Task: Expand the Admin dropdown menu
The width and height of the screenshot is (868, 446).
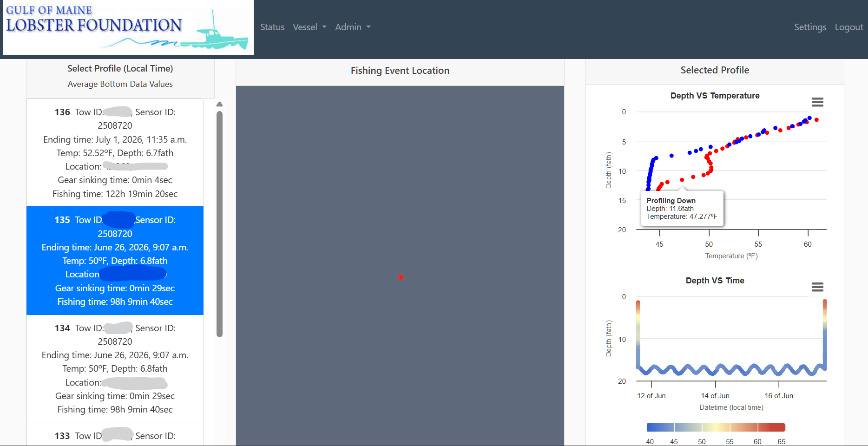Action: (x=353, y=27)
